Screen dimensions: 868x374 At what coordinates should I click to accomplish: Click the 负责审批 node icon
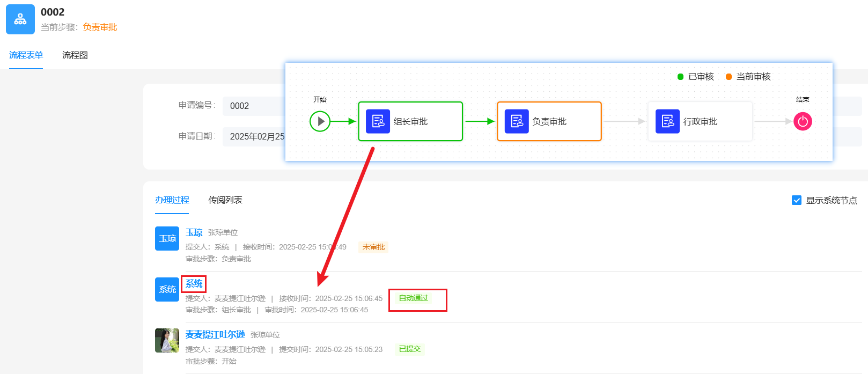click(x=517, y=121)
